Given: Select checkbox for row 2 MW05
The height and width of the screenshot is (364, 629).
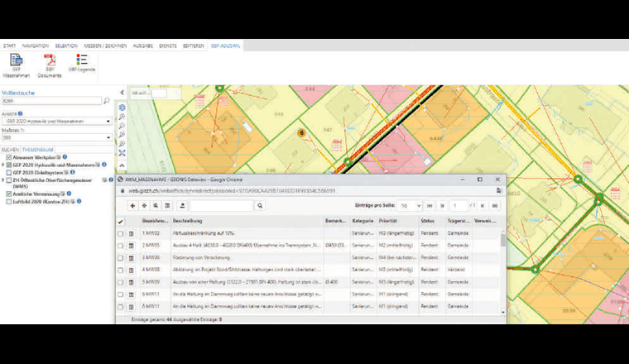Looking at the screenshot, I should point(120,246).
